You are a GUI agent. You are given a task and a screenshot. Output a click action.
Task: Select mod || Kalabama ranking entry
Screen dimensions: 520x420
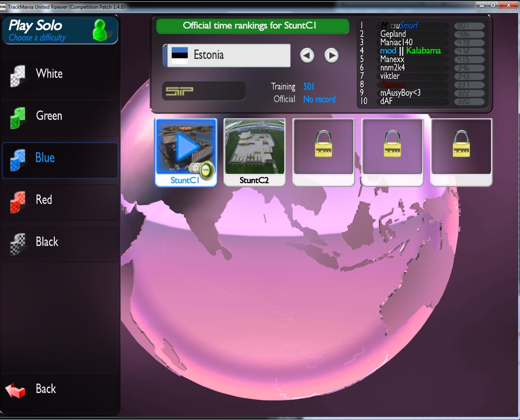click(410, 51)
